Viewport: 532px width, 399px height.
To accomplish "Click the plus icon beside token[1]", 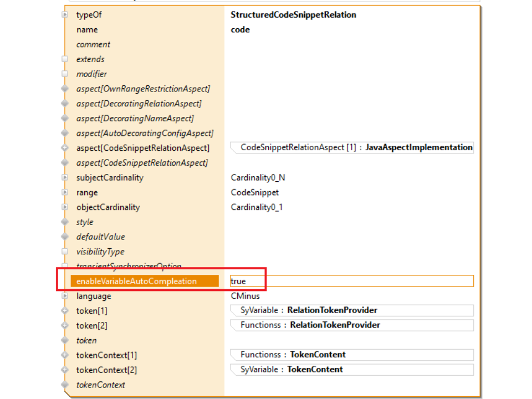I will (65, 311).
